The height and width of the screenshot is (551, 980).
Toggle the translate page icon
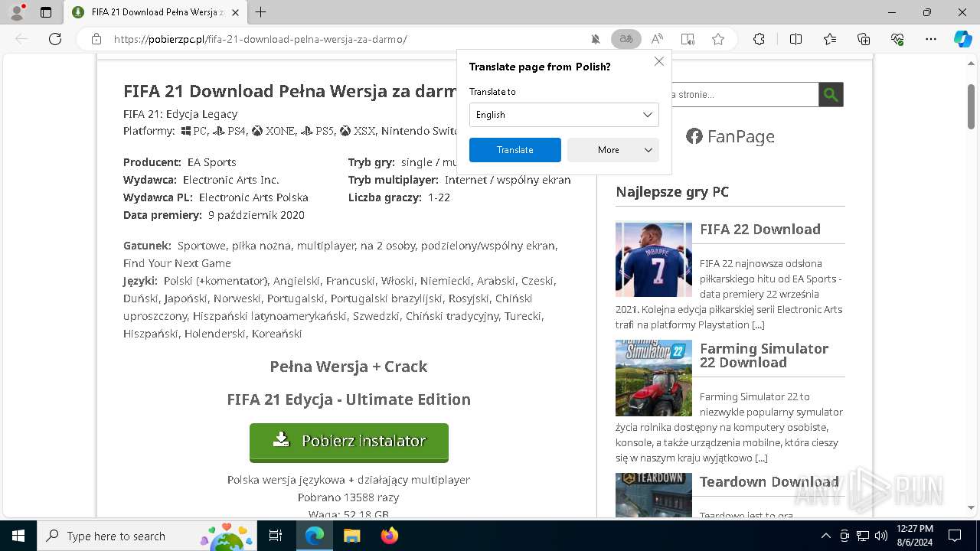(x=626, y=39)
